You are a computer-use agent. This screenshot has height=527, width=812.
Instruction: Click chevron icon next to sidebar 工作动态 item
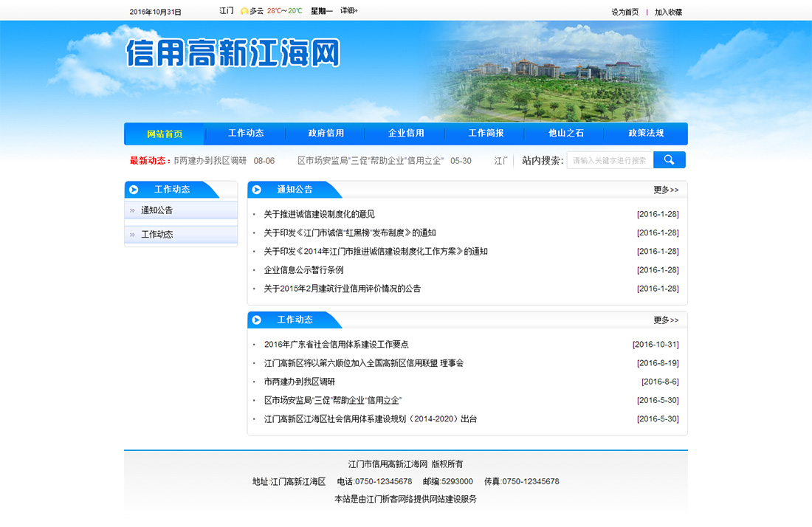[132, 235]
